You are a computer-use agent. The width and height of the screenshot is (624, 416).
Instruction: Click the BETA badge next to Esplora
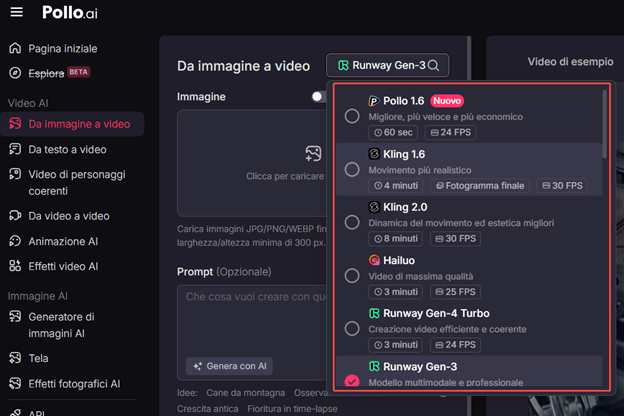pos(78,72)
